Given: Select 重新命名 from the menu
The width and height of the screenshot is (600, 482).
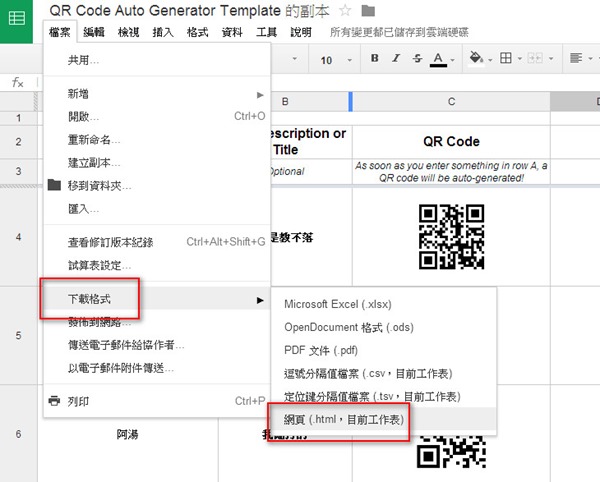Looking at the screenshot, I should (157, 140).
